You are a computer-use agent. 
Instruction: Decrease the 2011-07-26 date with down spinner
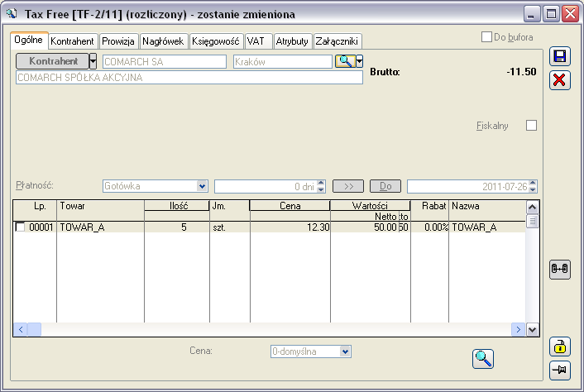click(x=533, y=189)
